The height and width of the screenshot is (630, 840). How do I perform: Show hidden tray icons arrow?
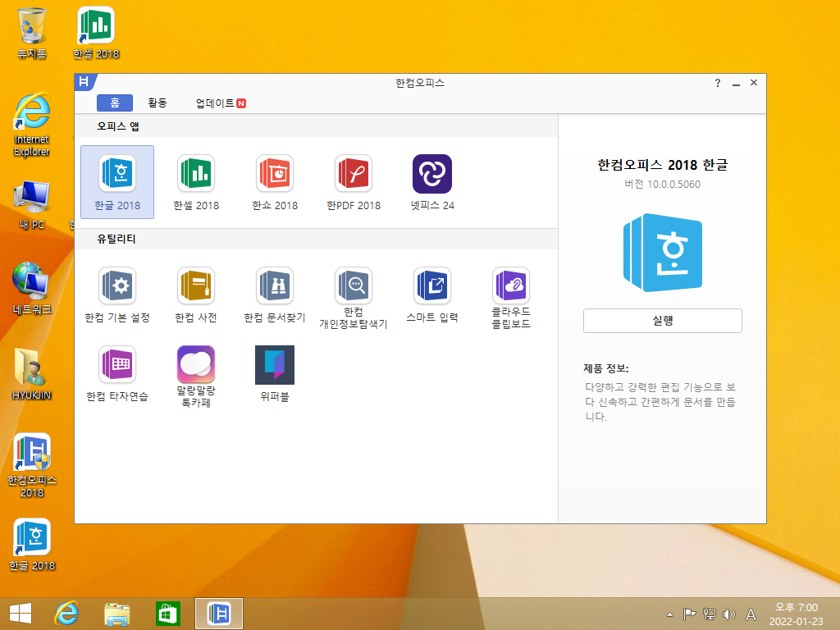point(669,614)
